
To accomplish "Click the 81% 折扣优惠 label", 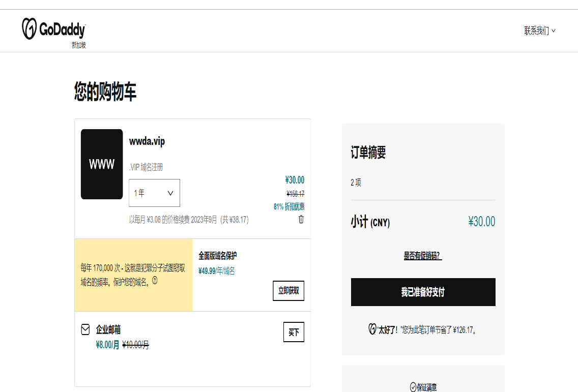I will [289, 206].
